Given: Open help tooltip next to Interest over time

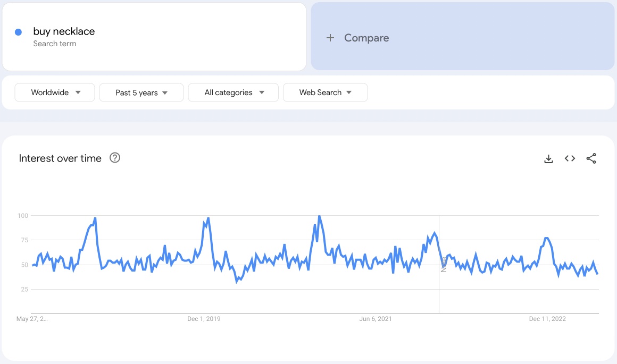Looking at the screenshot, I should pyautogui.click(x=115, y=158).
